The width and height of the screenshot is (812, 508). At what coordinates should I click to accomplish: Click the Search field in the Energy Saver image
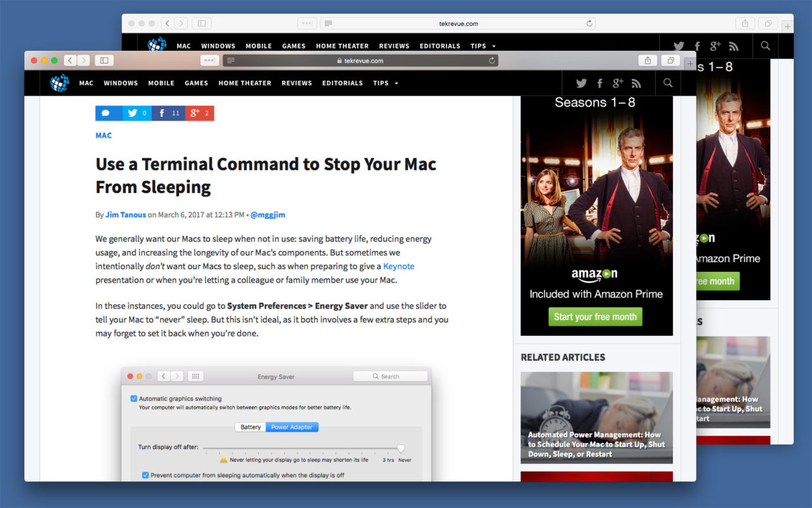point(390,377)
